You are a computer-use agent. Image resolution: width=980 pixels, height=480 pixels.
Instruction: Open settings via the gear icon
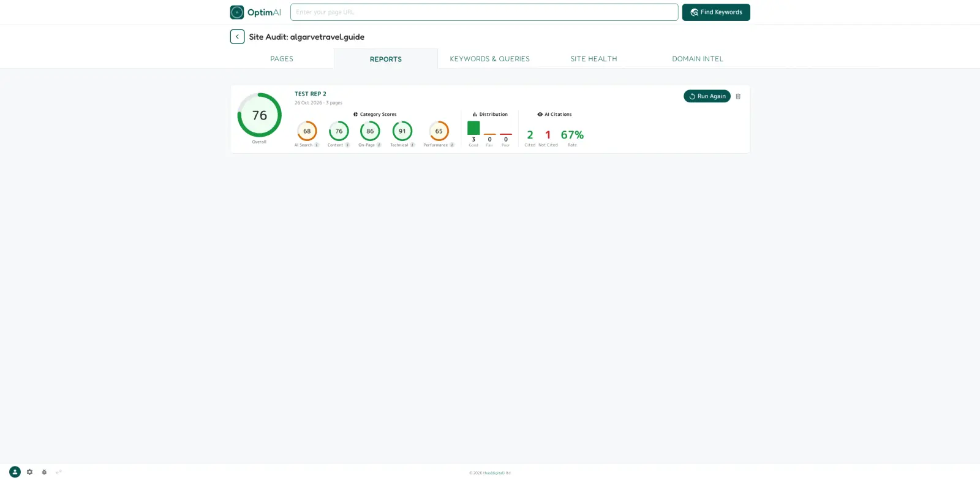click(x=29, y=472)
